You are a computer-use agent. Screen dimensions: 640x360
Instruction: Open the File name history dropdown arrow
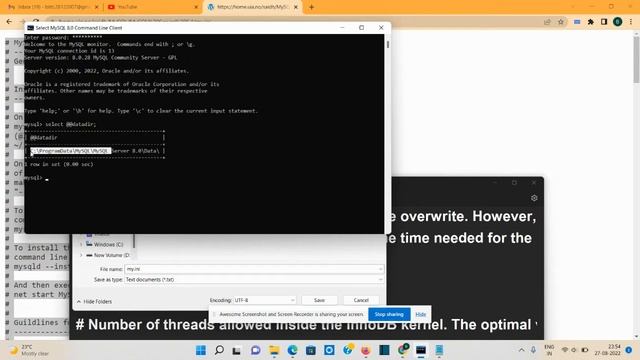(x=380, y=269)
